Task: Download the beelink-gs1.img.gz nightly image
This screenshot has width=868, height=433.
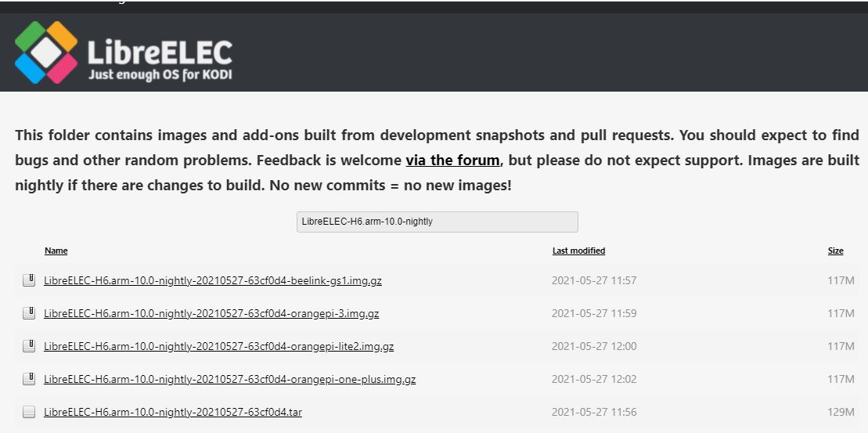Action: point(213,280)
